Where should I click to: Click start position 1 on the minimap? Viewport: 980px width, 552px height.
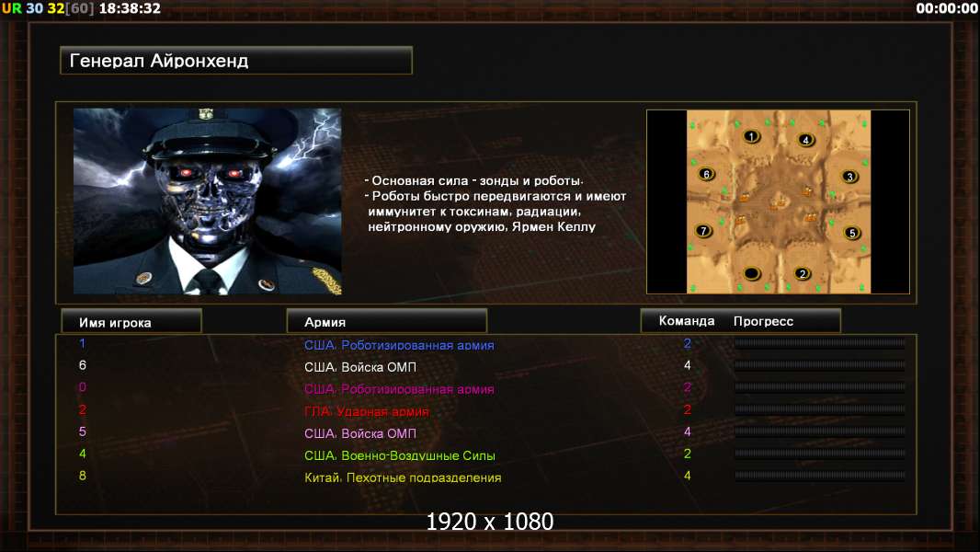752,135
